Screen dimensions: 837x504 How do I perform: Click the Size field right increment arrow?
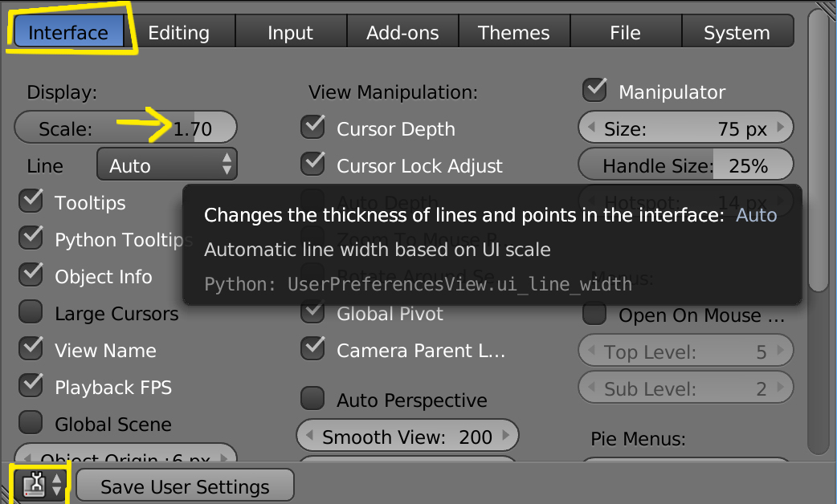point(780,128)
